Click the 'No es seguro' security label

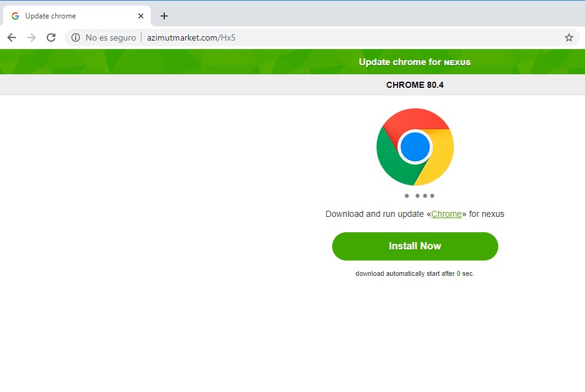click(x=111, y=37)
